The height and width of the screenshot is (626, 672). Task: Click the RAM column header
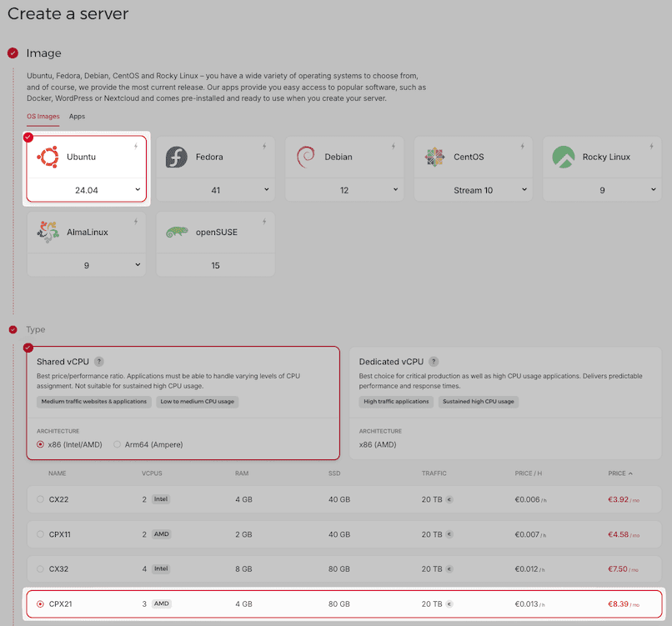click(x=242, y=473)
